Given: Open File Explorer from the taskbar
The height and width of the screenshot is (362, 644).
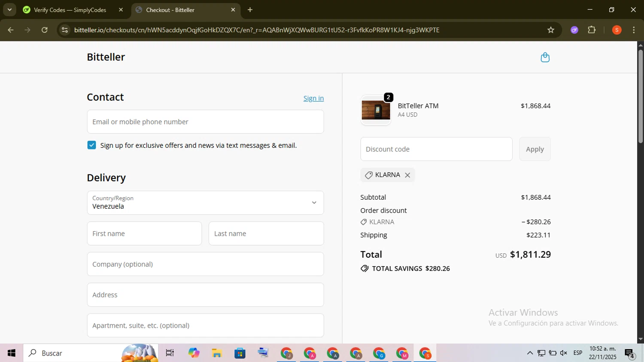Looking at the screenshot, I should tap(217, 353).
